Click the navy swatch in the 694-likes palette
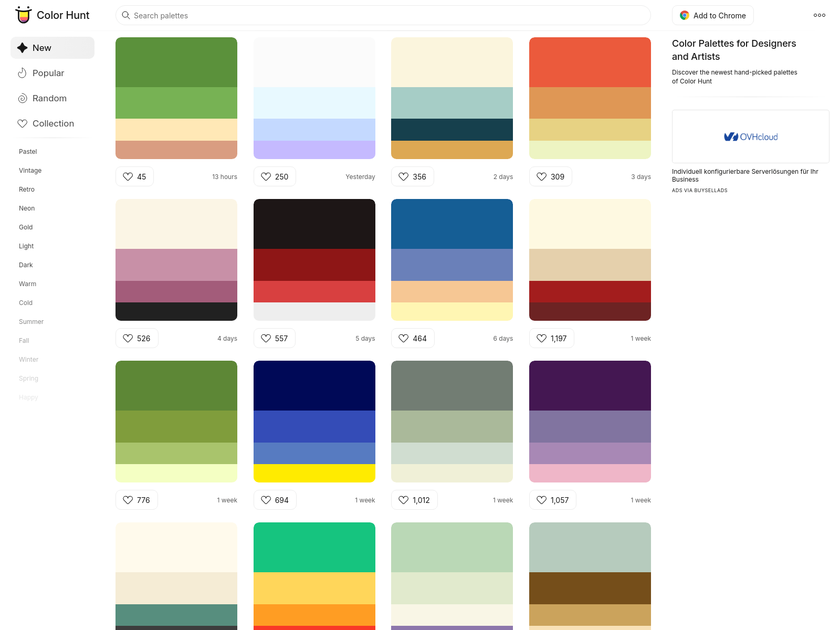Viewport: 840px width, 630px height. point(314,385)
